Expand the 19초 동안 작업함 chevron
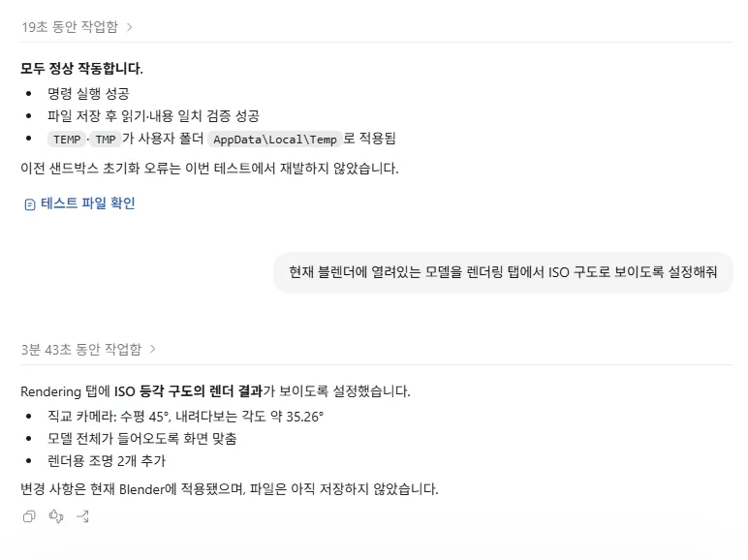This screenshot has height=560, width=748. (129, 27)
